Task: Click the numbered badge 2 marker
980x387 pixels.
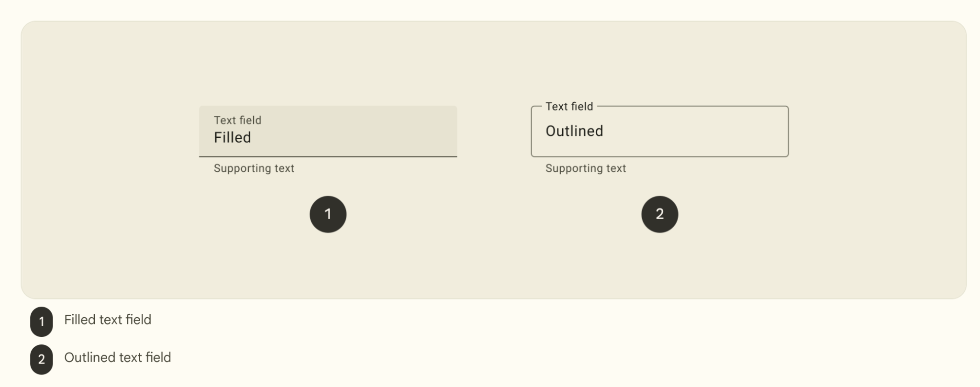Action: 659,214
